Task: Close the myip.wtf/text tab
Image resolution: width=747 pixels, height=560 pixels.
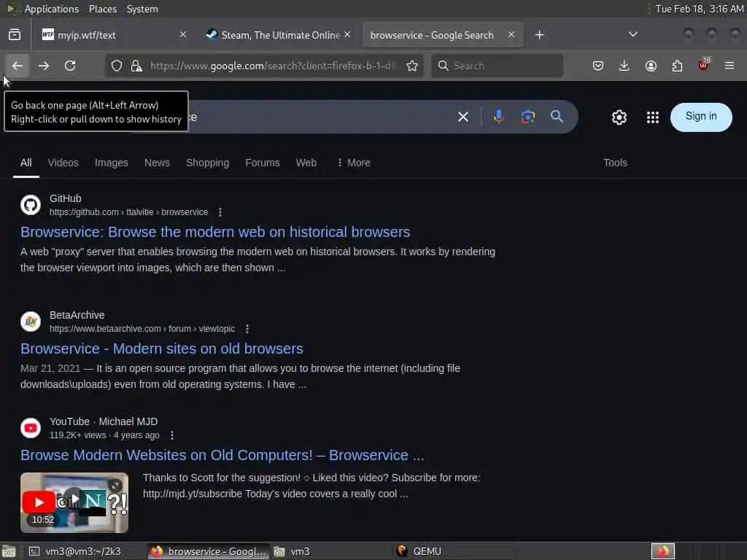Action: click(x=183, y=34)
